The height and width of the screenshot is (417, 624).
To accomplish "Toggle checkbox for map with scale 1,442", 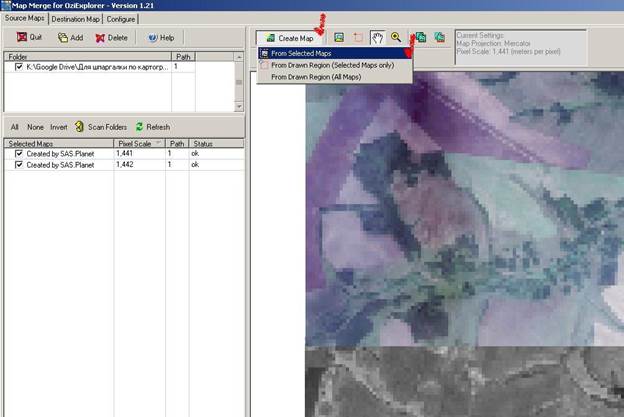I will [19, 165].
